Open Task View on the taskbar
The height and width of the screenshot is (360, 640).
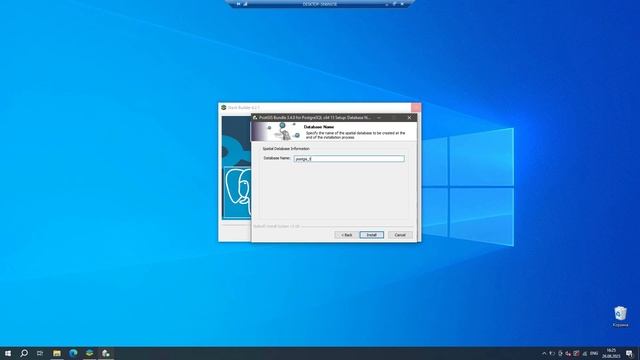pyautogui.click(x=40, y=353)
